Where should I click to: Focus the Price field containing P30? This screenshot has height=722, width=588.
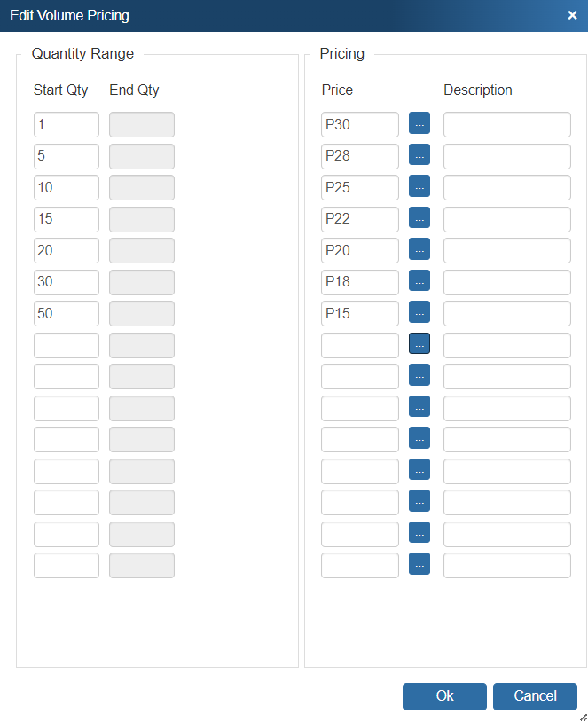click(360, 125)
